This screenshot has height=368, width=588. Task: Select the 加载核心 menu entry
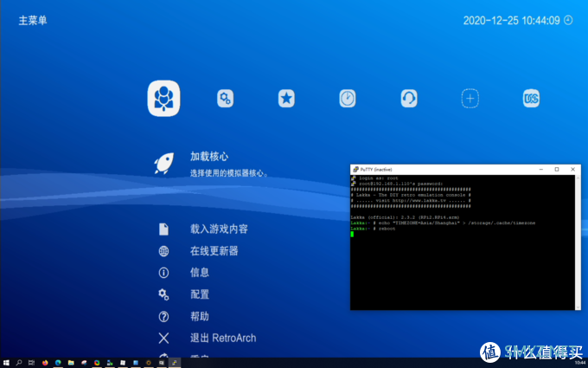[x=209, y=157]
